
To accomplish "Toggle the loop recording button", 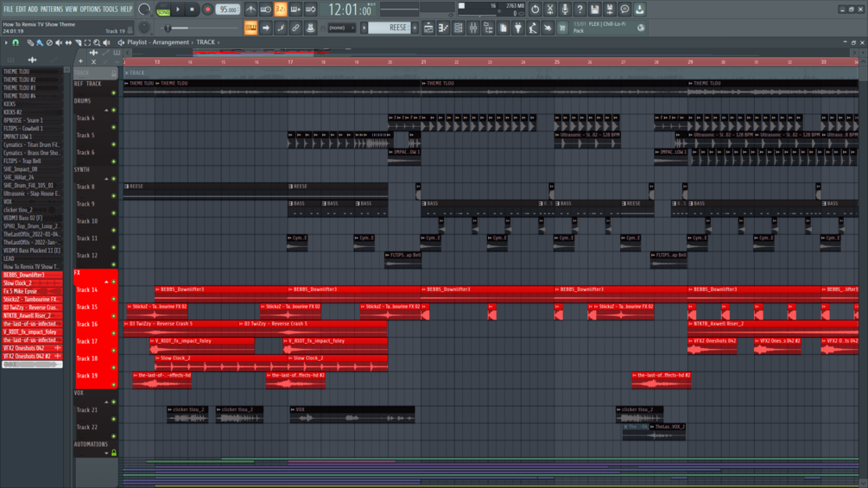I will coord(311,10).
